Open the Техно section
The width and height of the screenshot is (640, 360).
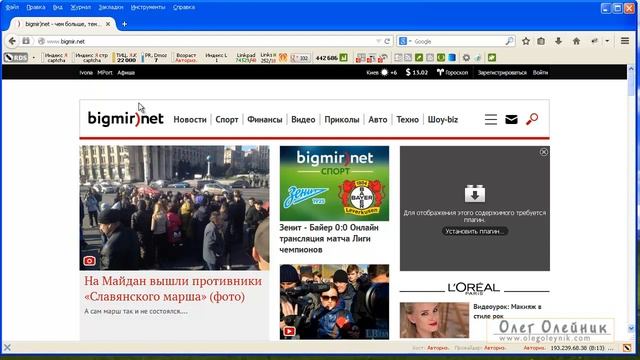[x=407, y=120]
